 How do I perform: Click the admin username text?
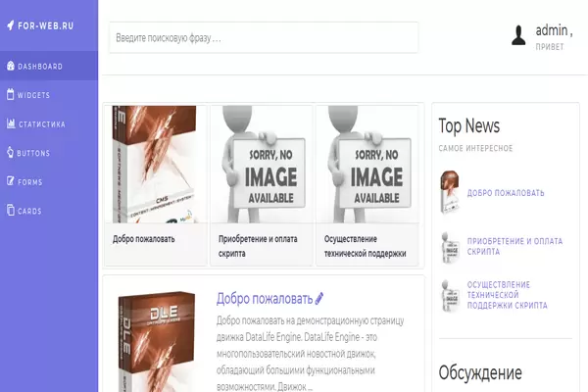554,32
